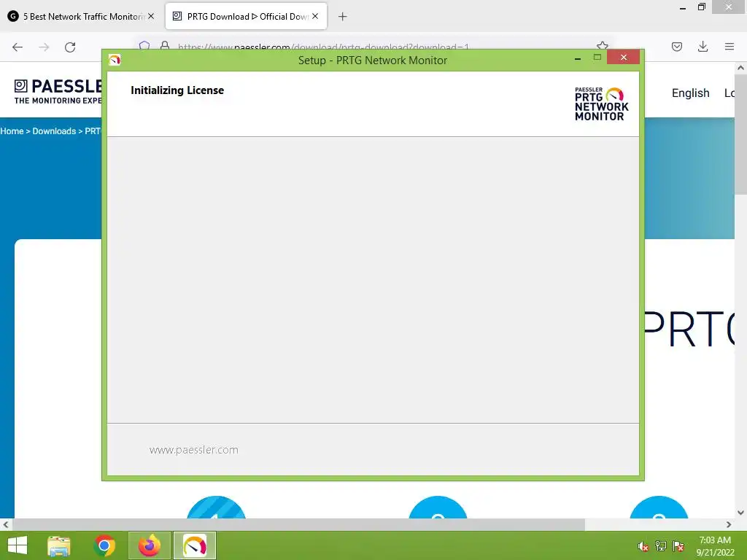Image resolution: width=747 pixels, height=560 pixels.
Task: Click the page vertical scrollbar thumb
Action: coord(740,133)
